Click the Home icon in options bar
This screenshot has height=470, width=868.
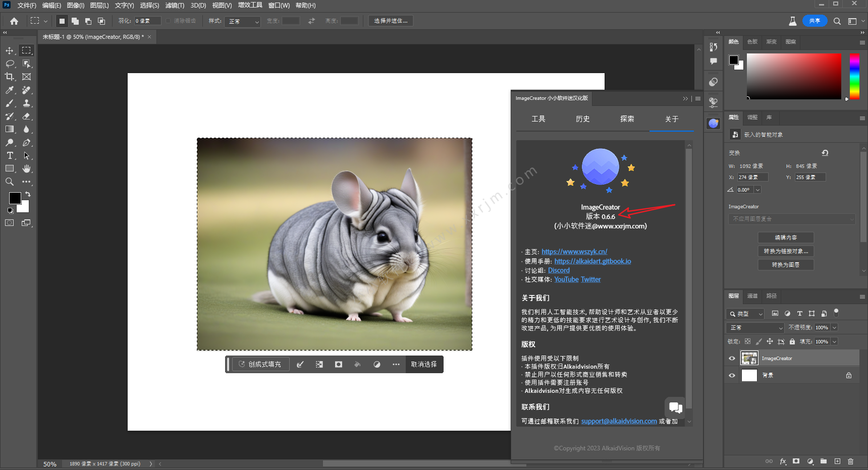(x=14, y=21)
